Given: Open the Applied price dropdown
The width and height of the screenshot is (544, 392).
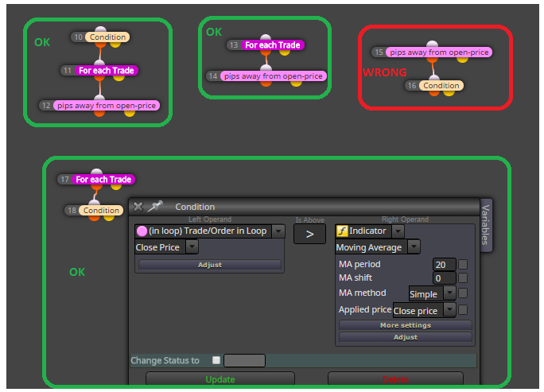Looking at the screenshot, I should coord(449,310).
